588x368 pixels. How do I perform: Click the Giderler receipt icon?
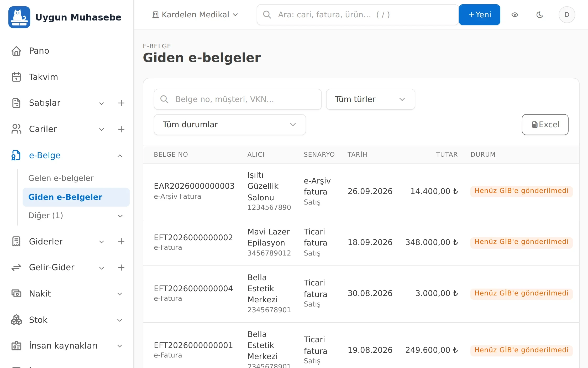click(x=16, y=241)
